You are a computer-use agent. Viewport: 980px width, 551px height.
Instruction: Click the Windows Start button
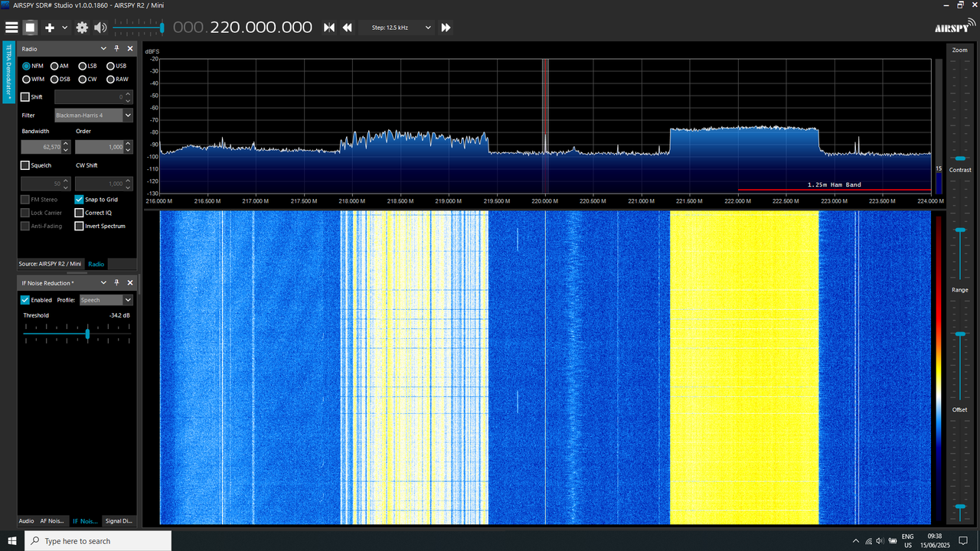(12, 541)
